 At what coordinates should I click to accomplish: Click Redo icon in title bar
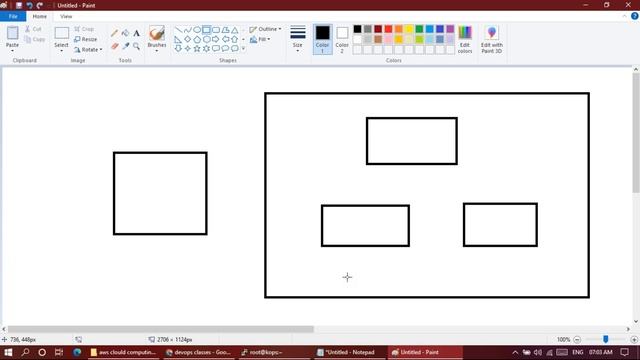(x=40, y=5)
